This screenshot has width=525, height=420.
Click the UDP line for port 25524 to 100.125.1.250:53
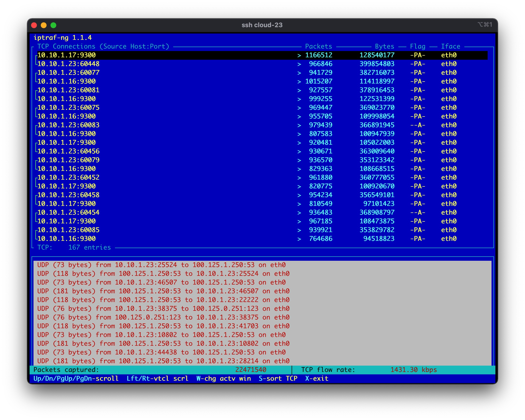pyautogui.click(x=161, y=265)
